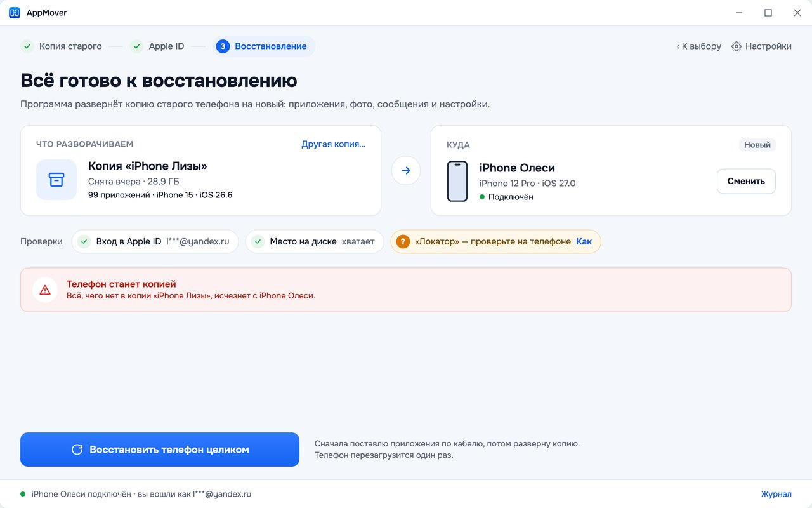Click iPhone 12 Pro · iOS 27.0 text
The width and height of the screenshot is (812, 508).
pos(528,184)
